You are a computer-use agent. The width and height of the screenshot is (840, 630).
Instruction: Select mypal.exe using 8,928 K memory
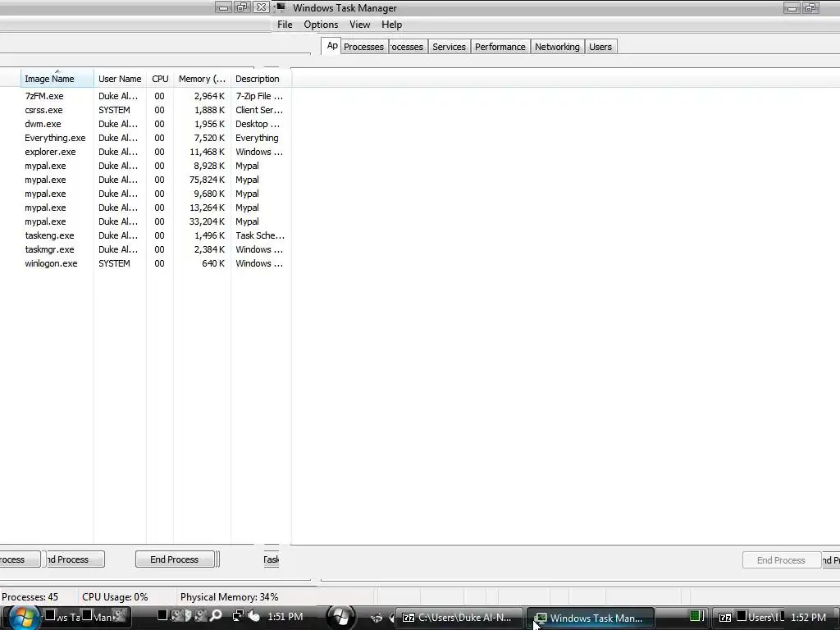(155, 166)
